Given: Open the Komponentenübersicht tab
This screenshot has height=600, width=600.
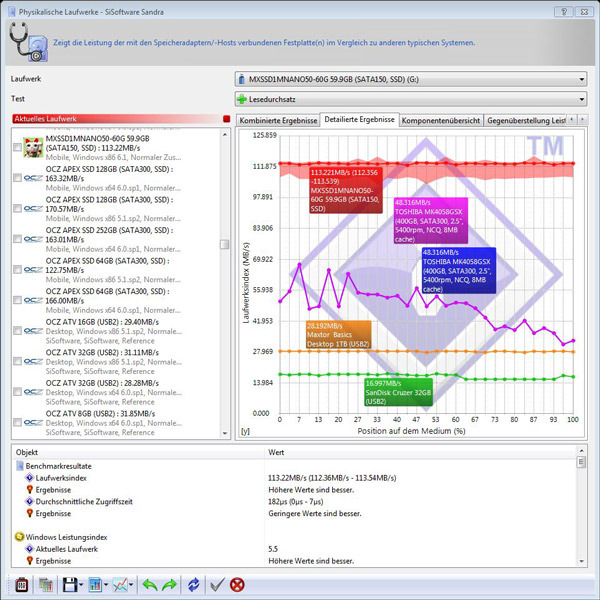Looking at the screenshot, I should [441, 121].
